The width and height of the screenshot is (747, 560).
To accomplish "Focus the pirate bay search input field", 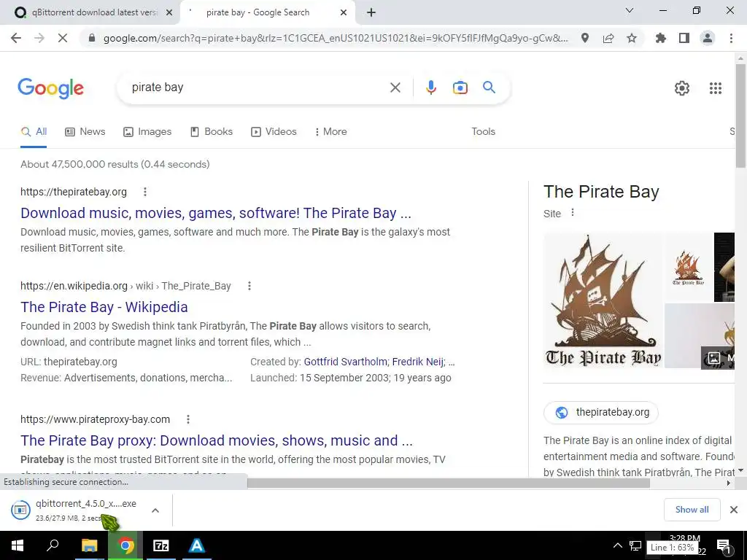I will coord(258,87).
